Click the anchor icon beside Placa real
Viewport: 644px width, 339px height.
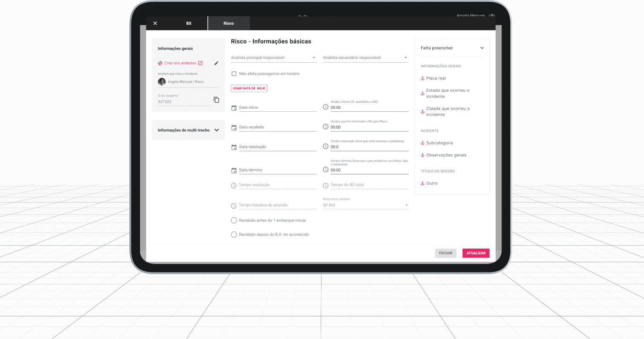pyautogui.click(x=423, y=78)
